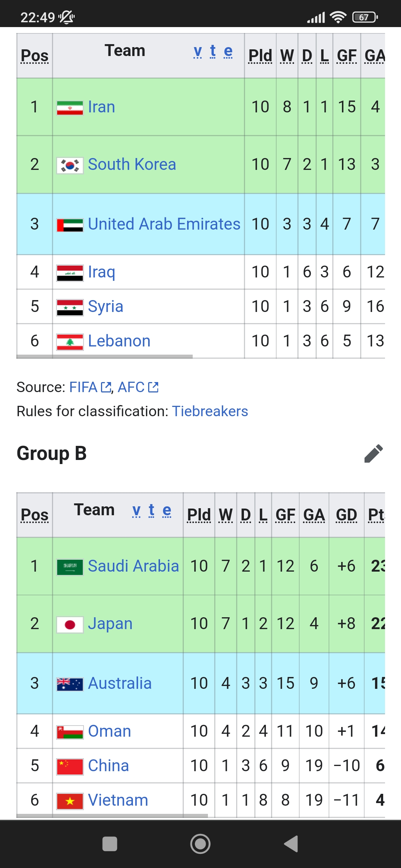Click the 't' talk link in top table header

[213, 51]
